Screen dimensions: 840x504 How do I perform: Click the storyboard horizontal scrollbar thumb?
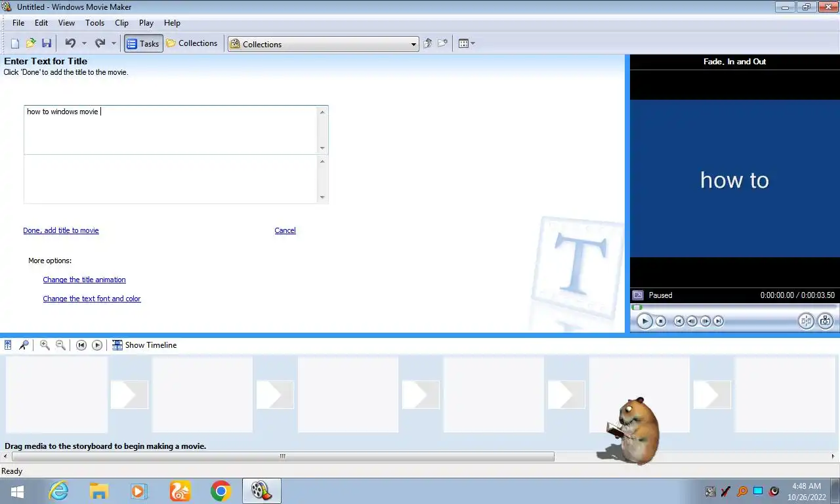283,456
